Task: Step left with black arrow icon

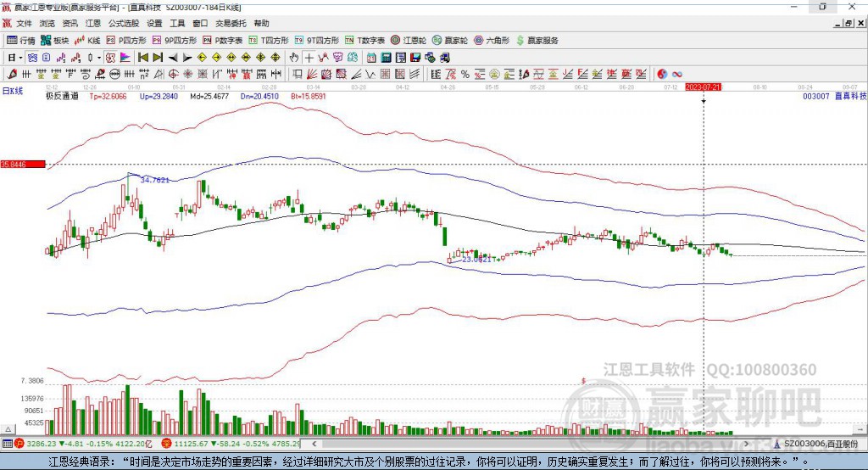Action: (173, 58)
